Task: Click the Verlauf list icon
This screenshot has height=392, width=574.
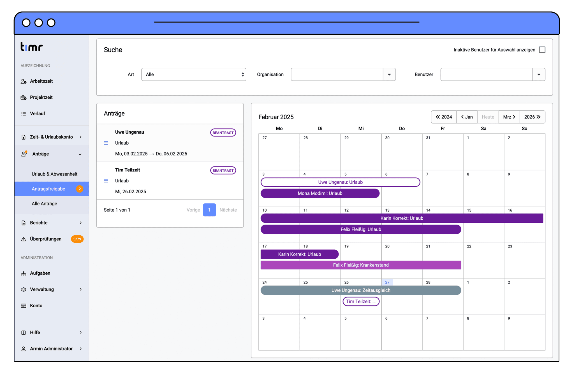Action: (x=24, y=114)
